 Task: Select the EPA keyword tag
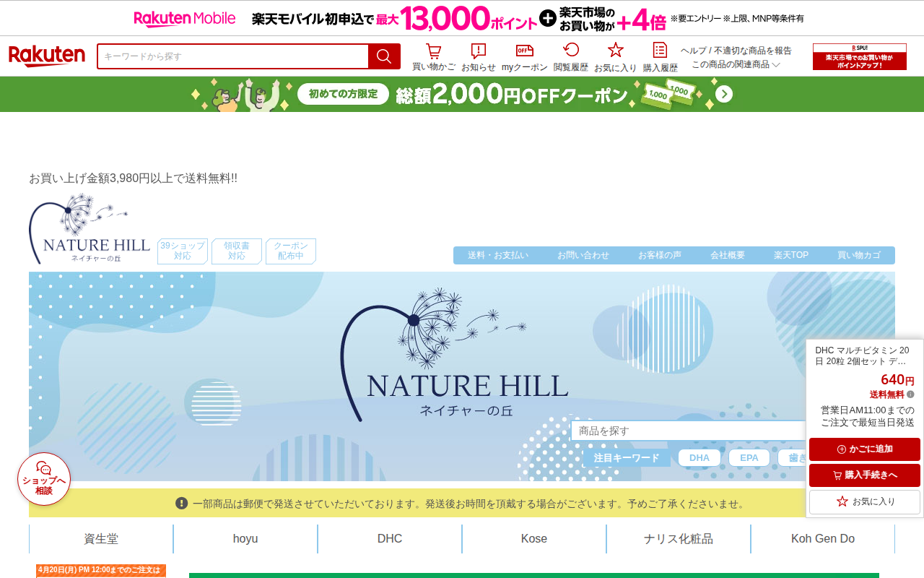click(749, 458)
